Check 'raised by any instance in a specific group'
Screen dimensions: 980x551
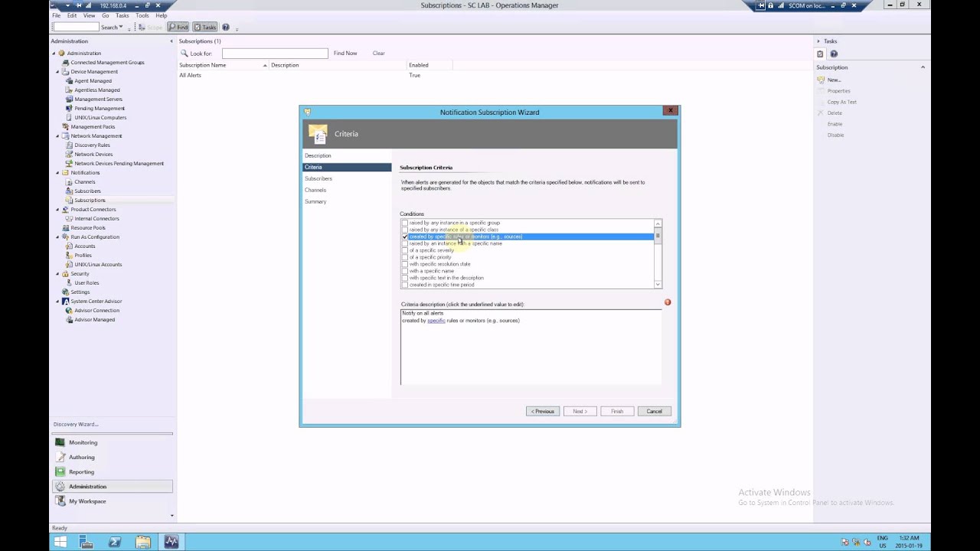click(405, 223)
